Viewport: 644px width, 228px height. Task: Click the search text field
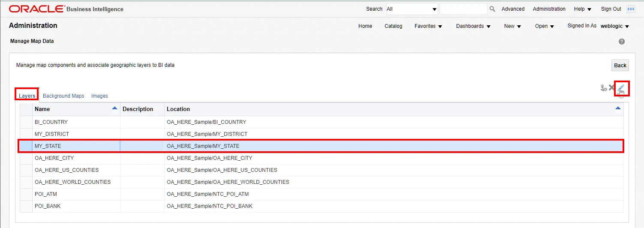(463, 9)
